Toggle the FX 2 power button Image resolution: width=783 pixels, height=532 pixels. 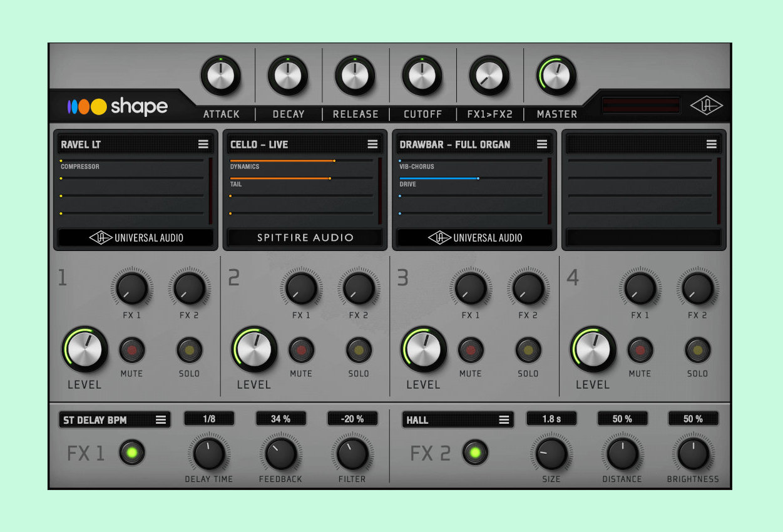(x=474, y=453)
